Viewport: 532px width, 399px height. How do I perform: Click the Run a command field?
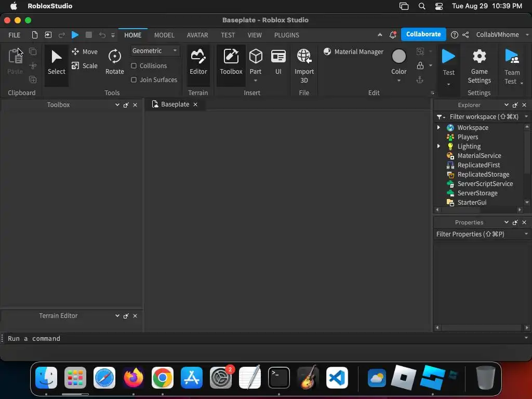coord(264,338)
